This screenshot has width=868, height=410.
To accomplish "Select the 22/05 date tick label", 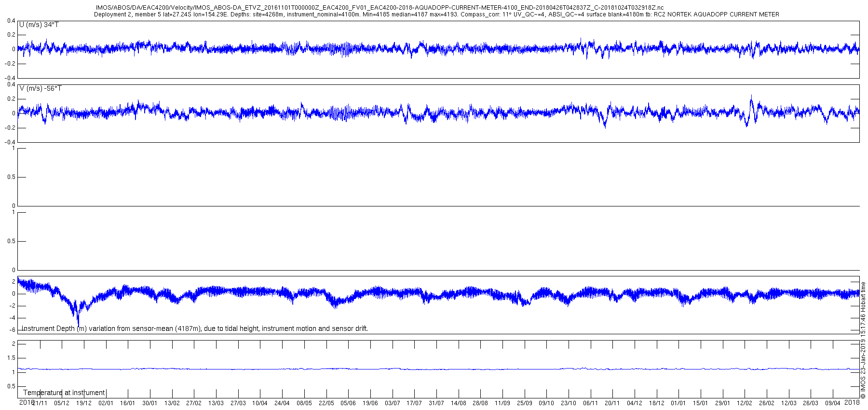I will [x=326, y=403].
